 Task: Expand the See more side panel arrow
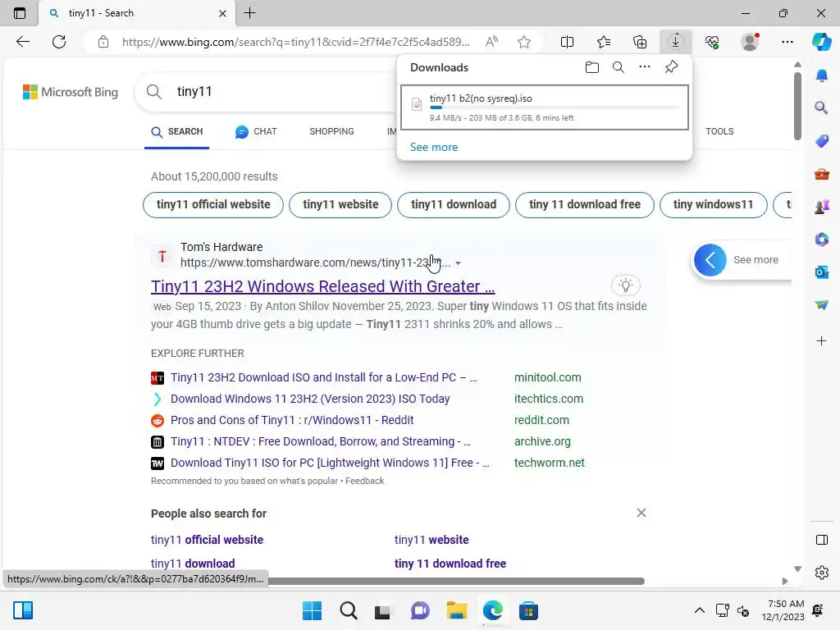710,260
